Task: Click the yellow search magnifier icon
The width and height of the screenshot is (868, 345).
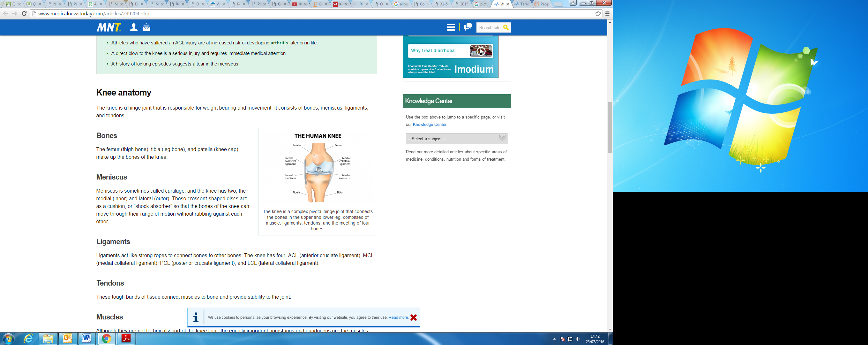Action: click(506, 28)
